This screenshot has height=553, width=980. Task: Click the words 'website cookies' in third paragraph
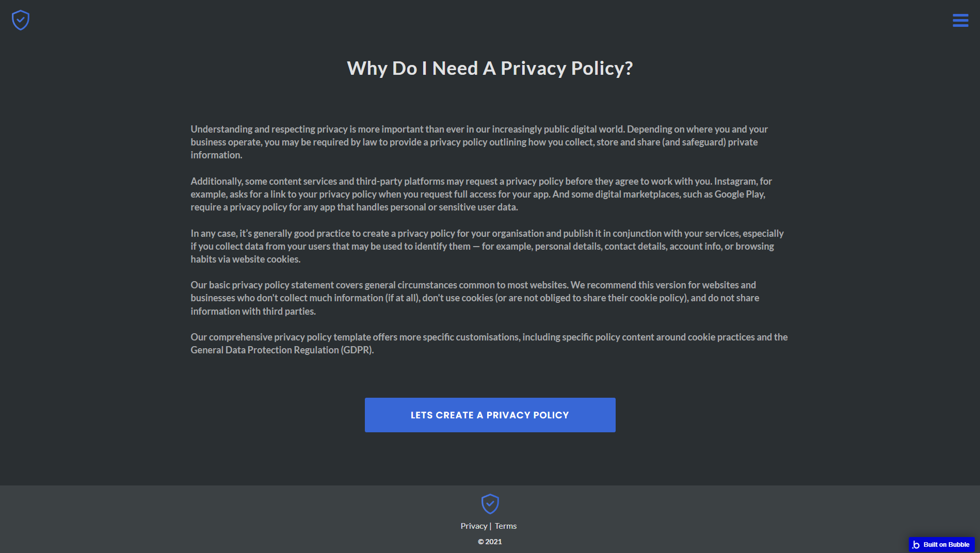click(x=266, y=259)
